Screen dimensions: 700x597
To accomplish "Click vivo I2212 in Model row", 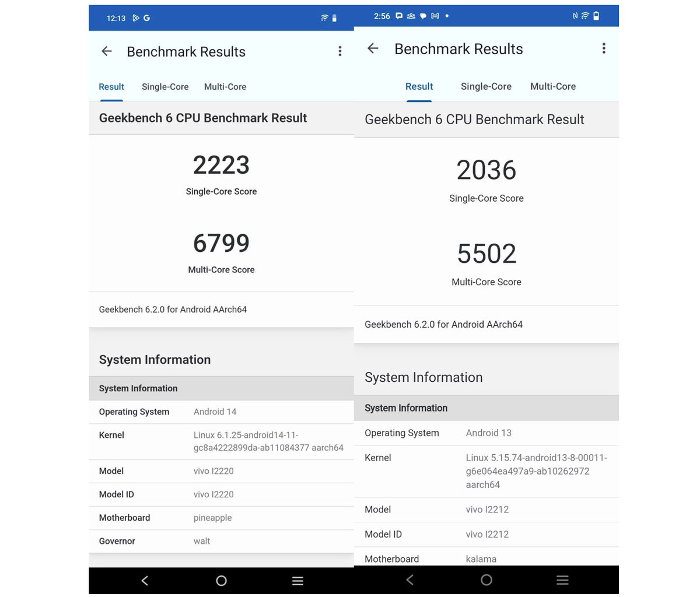I will (487, 510).
